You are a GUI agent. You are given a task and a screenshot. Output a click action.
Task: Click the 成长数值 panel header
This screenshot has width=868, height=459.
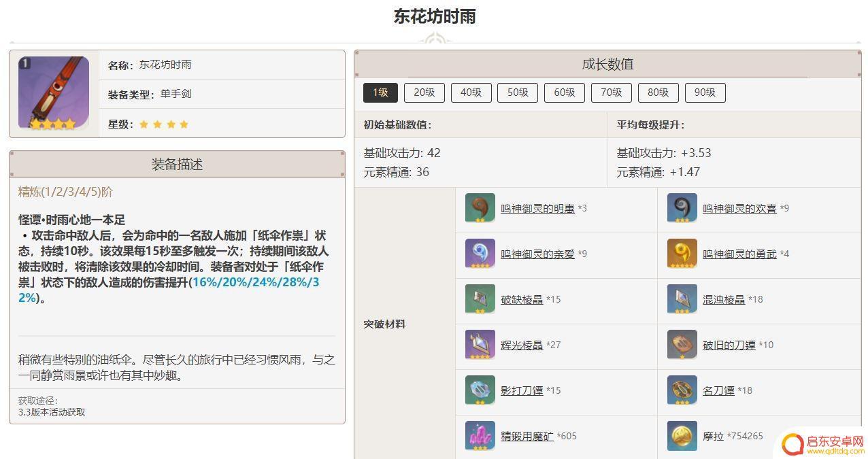(x=607, y=64)
